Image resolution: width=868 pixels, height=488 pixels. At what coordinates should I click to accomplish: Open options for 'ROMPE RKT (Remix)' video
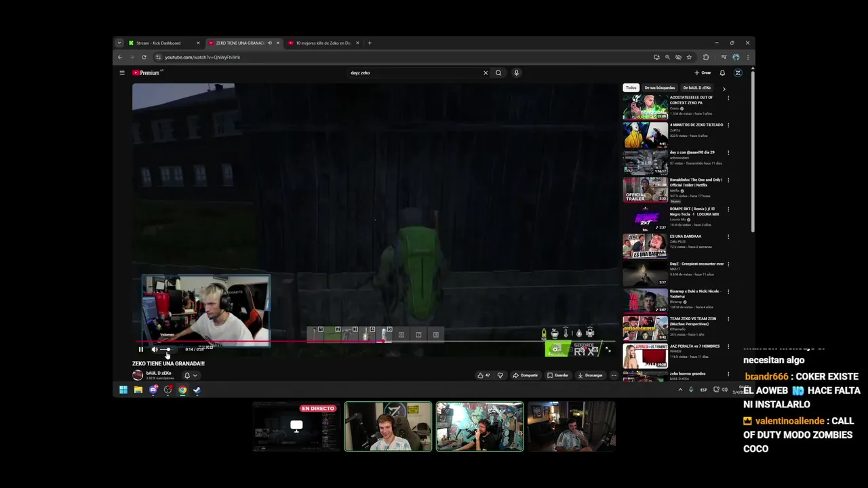728,209
